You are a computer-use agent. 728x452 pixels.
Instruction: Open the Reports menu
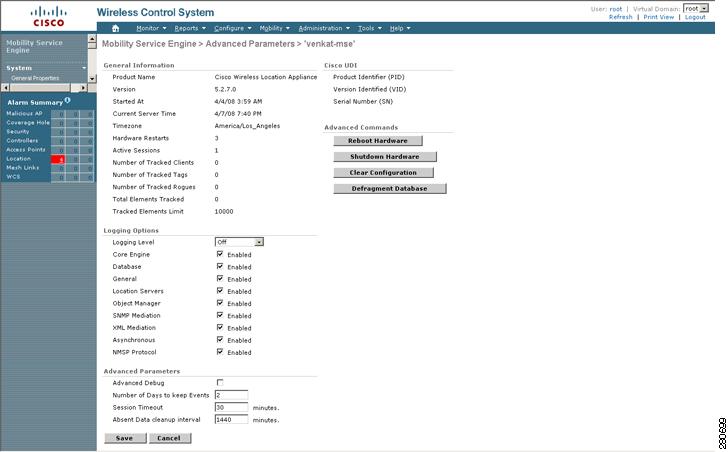point(190,28)
